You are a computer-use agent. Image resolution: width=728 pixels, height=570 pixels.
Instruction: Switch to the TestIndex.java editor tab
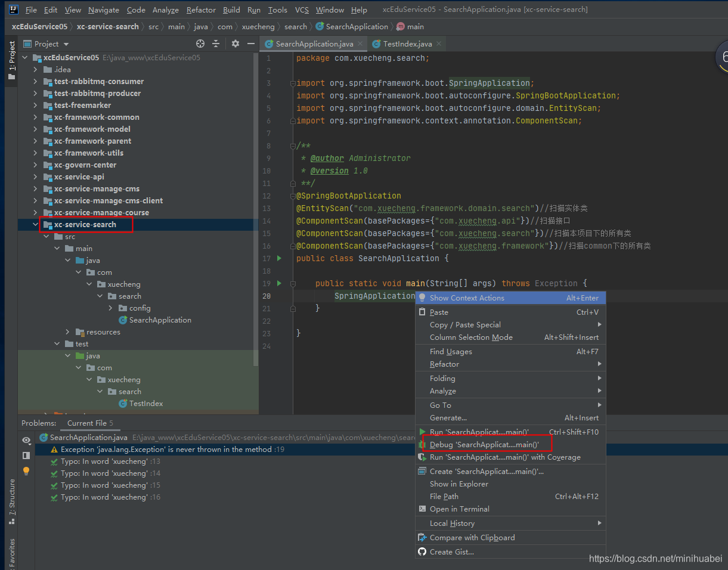click(407, 44)
